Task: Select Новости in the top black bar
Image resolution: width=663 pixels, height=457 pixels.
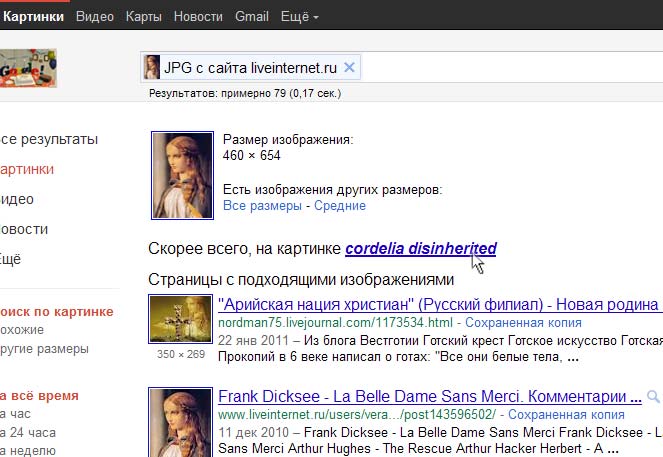Action: (x=198, y=17)
